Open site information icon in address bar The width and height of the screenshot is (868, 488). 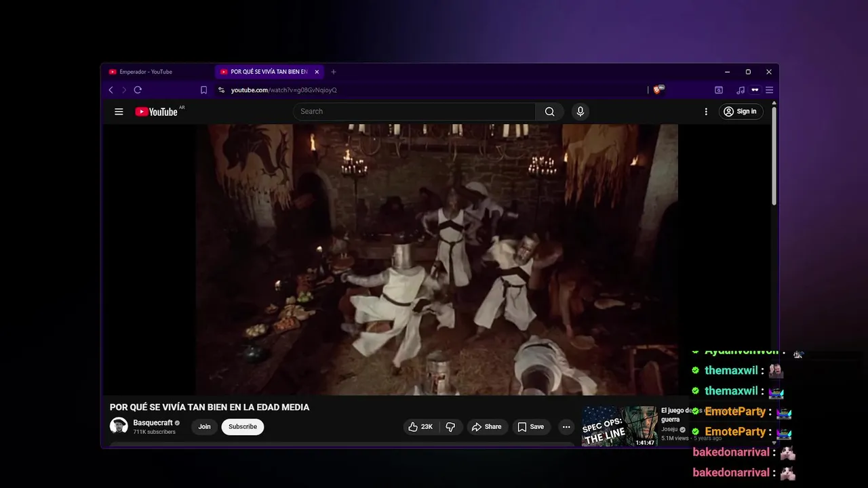click(x=221, y=90)
